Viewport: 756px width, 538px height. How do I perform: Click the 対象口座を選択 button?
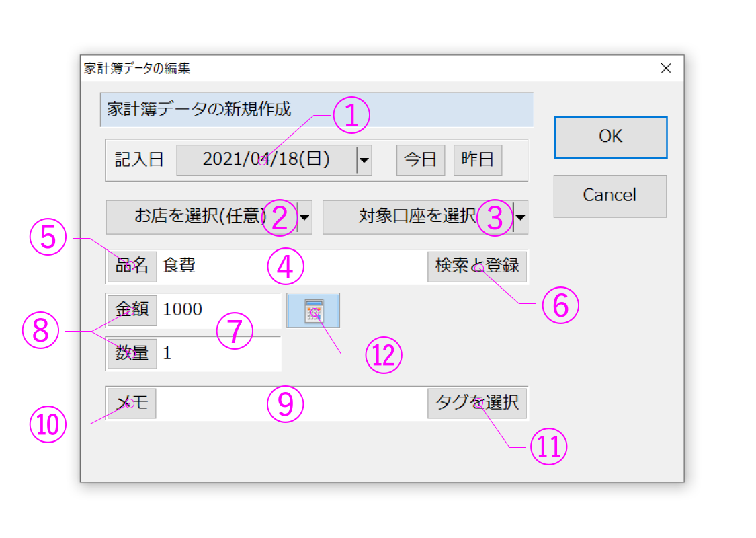point(417,217)
